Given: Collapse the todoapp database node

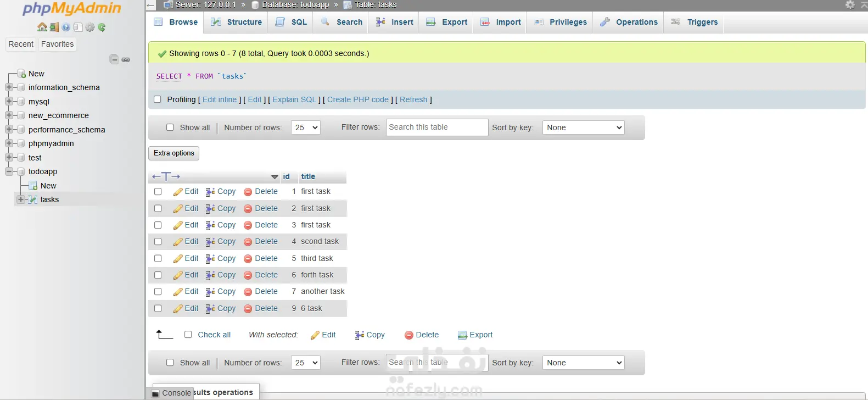Looking at the screenshot, I should click(9, 171).
